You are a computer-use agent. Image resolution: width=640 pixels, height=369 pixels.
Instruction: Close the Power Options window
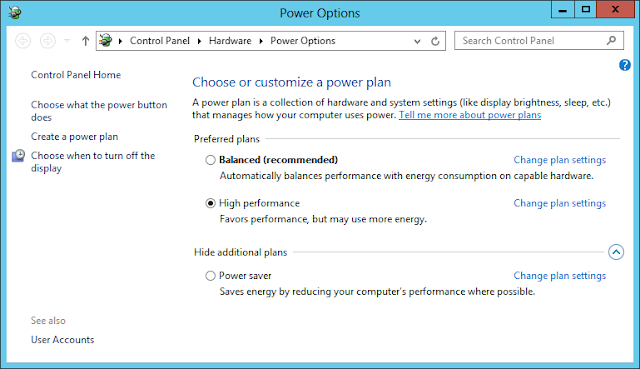[x=615, y=9]
